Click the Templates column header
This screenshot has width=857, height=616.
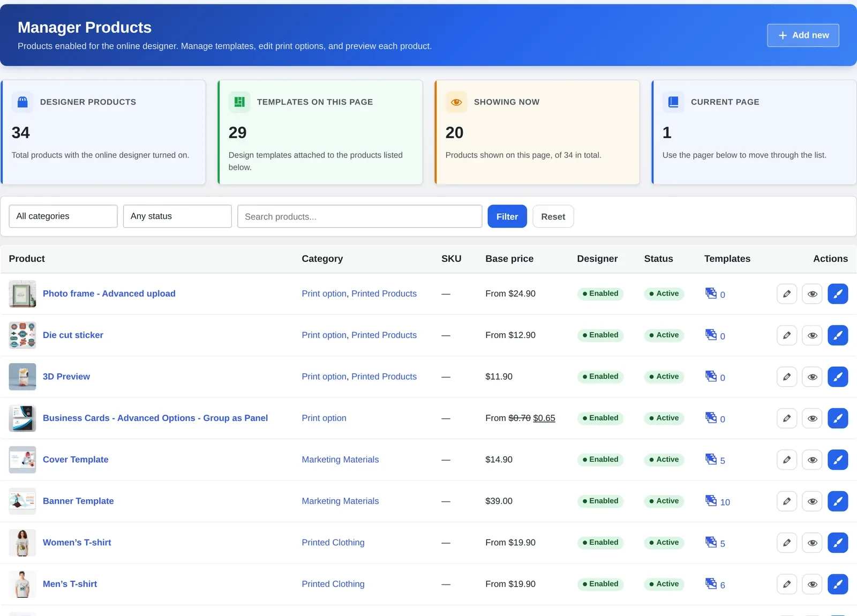(x=727, y=259)
